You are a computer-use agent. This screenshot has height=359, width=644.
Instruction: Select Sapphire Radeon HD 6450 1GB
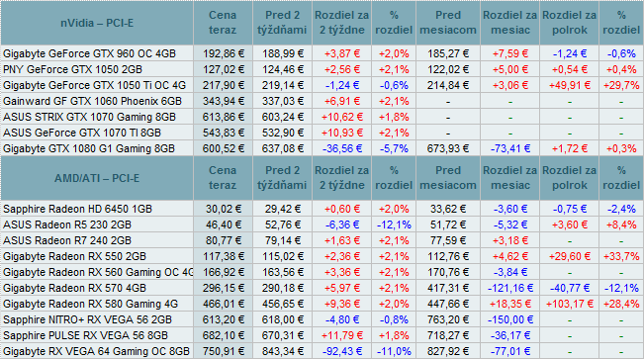click(x=77, y=209)
